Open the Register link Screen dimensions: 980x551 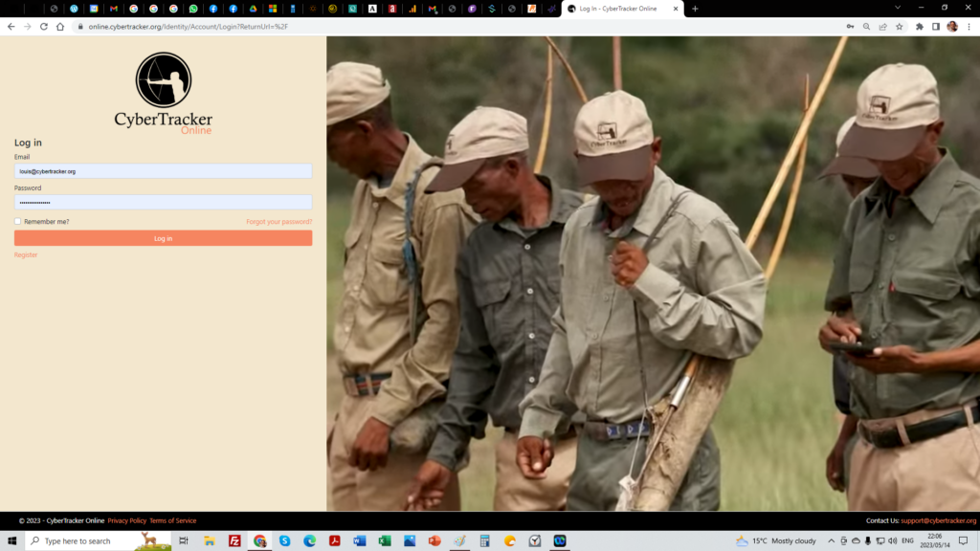pyautogui.click(x=26, y=255)
